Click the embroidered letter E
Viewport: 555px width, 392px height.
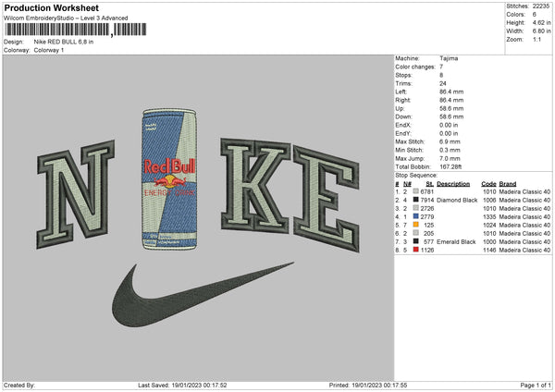point(326,199)
